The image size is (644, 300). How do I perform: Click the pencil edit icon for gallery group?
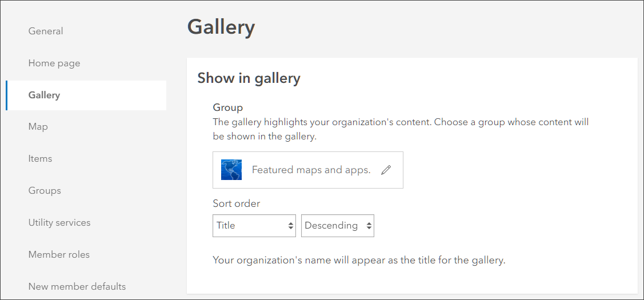tap(386, 170)
